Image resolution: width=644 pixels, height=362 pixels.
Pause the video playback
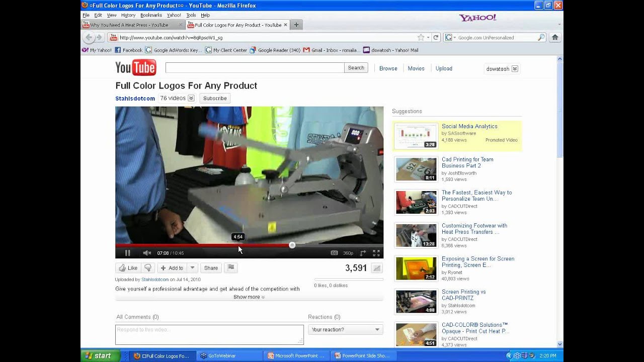tap(127, 253)
